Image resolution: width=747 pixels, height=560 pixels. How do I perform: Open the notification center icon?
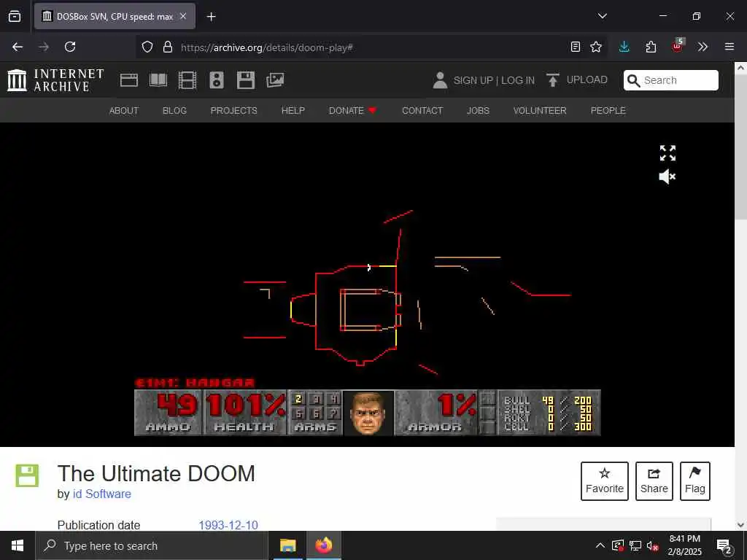click(x=724, y=546)
